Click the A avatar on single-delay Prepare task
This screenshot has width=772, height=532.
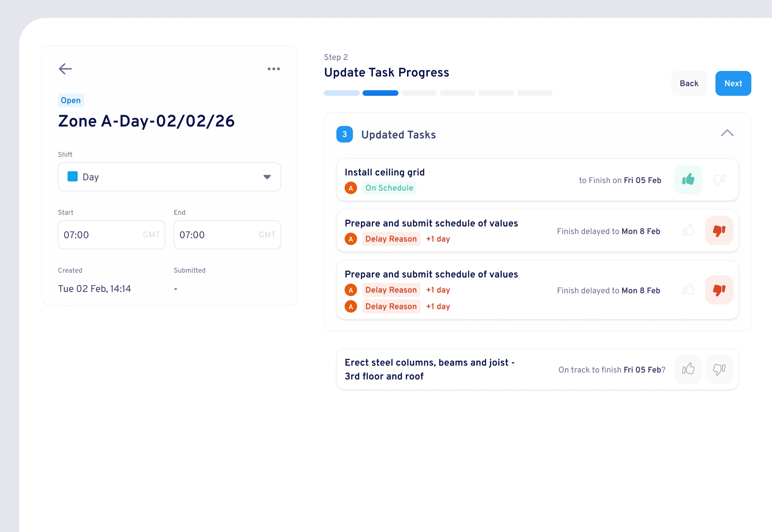[351, 239]
